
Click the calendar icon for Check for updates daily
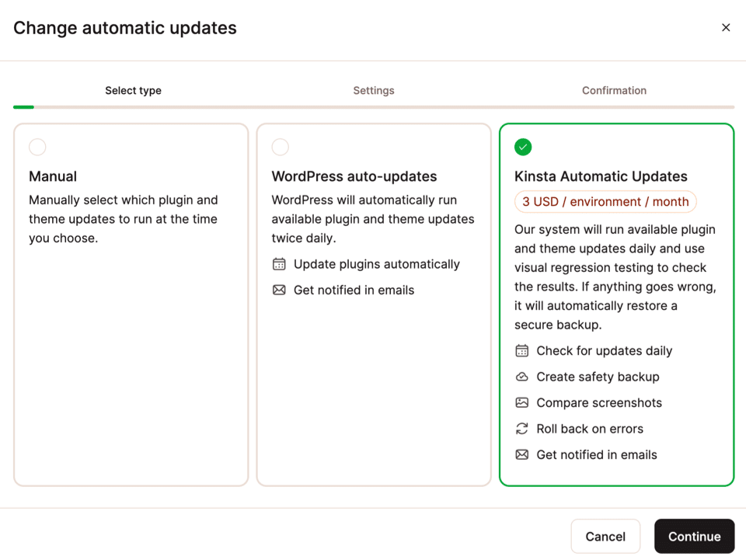[x=522, y=350]
